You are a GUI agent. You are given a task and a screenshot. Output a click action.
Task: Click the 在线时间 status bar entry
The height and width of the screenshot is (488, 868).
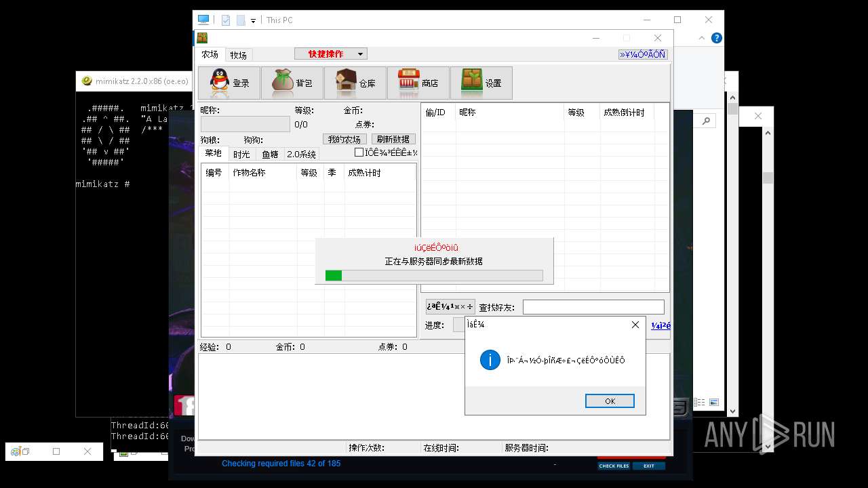tap(441, 447)
